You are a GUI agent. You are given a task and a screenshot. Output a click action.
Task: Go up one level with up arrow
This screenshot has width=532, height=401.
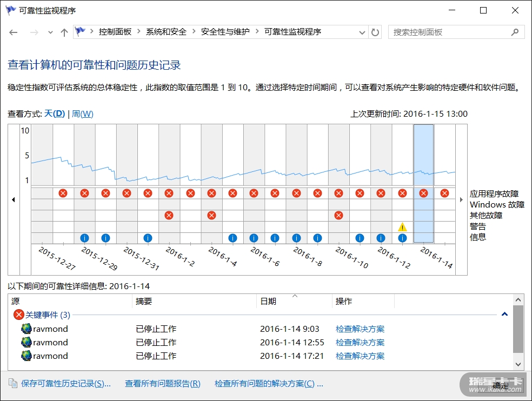[64, 32]
